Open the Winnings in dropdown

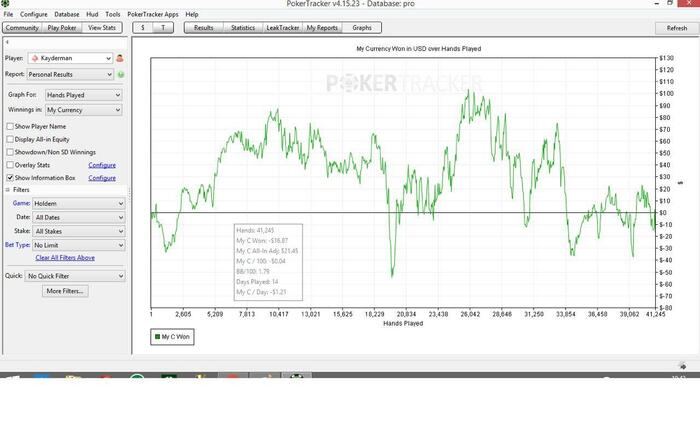tap(83, 110)
